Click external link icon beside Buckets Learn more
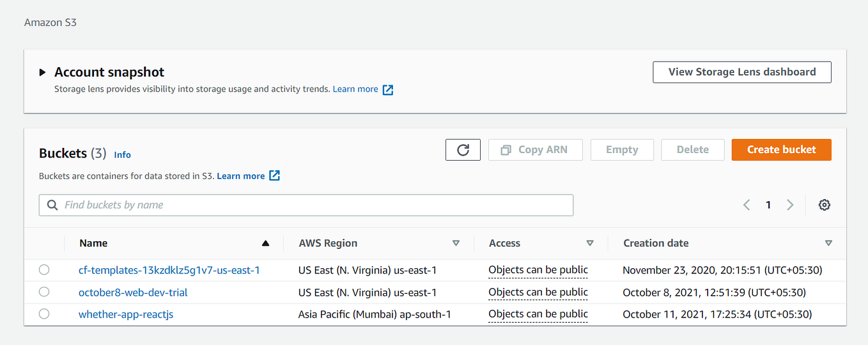Image resolution: width=868 pixels, height=345 pixels. 274,175
